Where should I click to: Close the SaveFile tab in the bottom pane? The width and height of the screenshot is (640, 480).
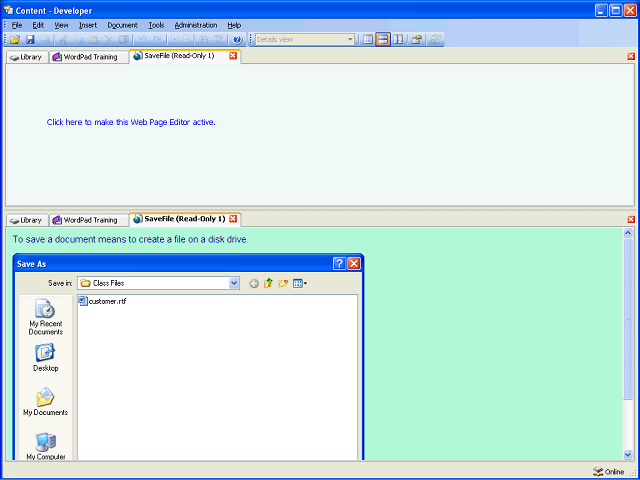point(233,219)
